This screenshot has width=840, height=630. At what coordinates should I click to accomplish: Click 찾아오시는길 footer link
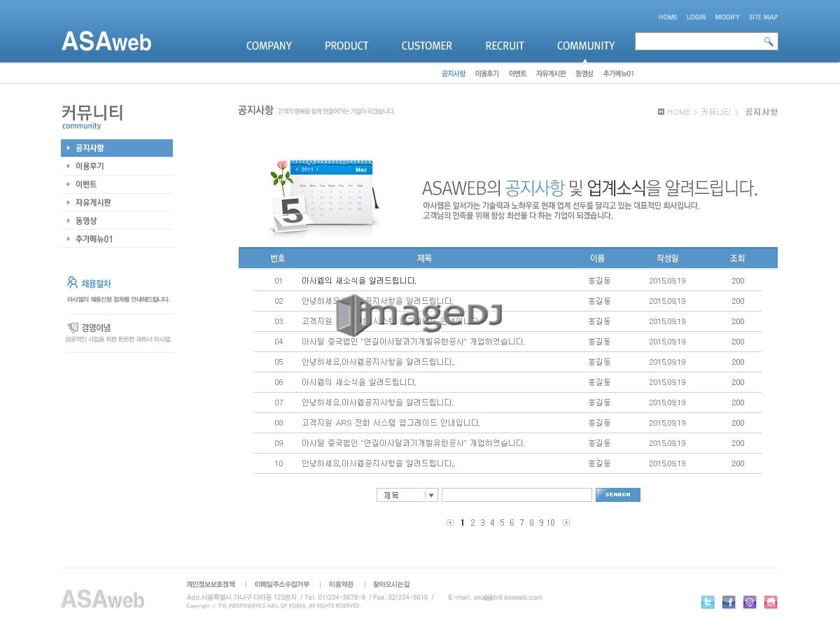(391, 584)
